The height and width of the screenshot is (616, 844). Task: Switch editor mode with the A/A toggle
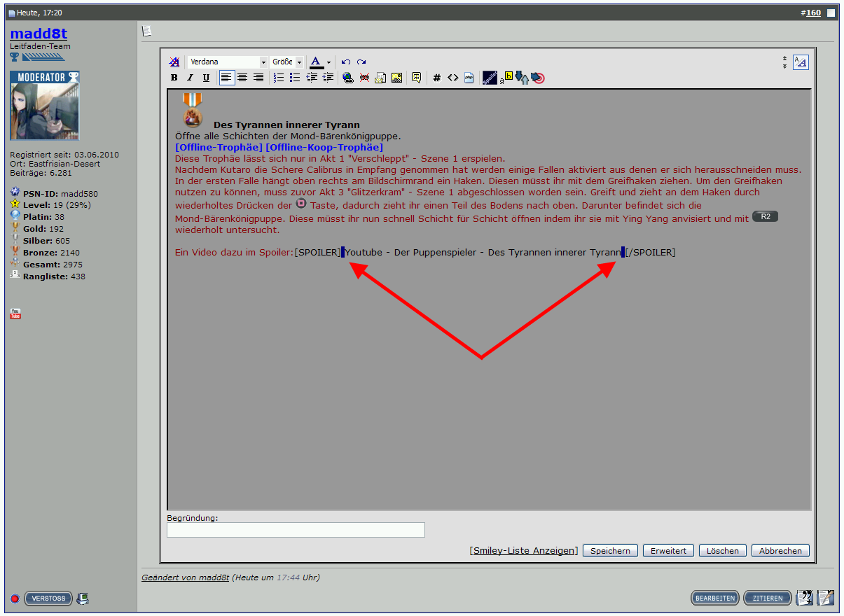pyautogui.click(x=801, y=62)
